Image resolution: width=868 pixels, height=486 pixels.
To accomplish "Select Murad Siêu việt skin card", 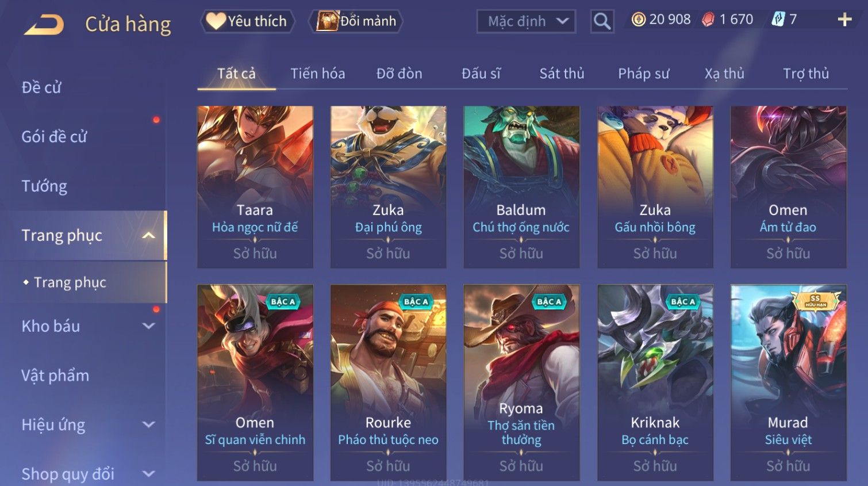I will pos(788,382).
